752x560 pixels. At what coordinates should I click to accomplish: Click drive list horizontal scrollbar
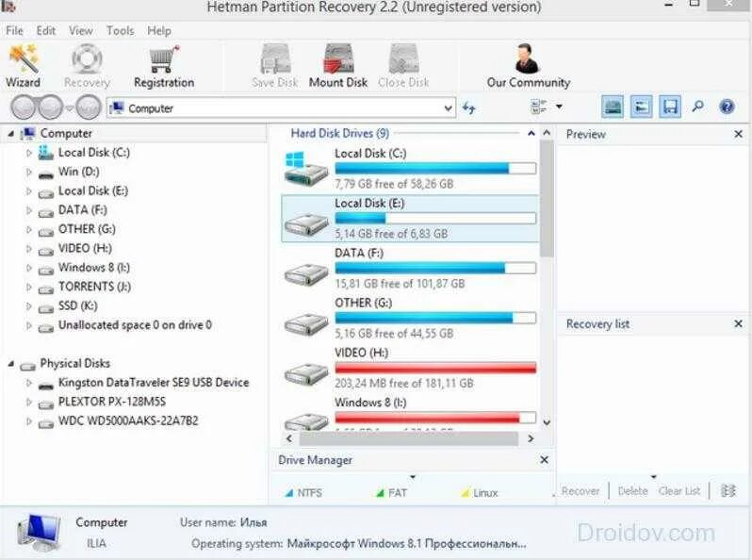[x=409, y=438]
